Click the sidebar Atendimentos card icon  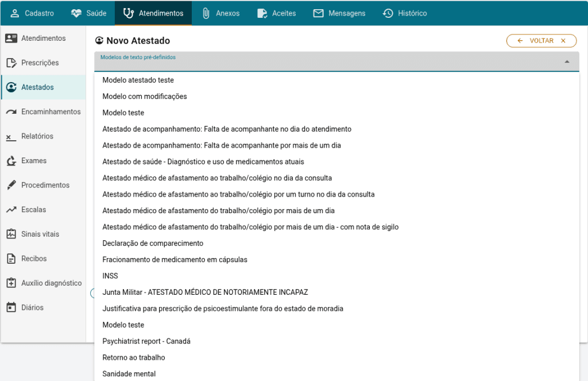tap(11, 39)
